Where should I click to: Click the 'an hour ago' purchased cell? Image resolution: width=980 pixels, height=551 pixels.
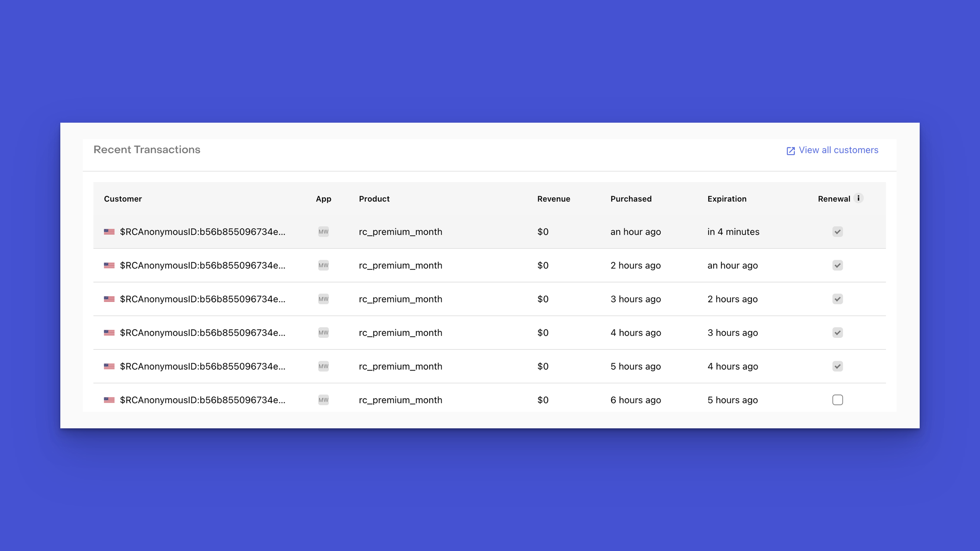635,232
